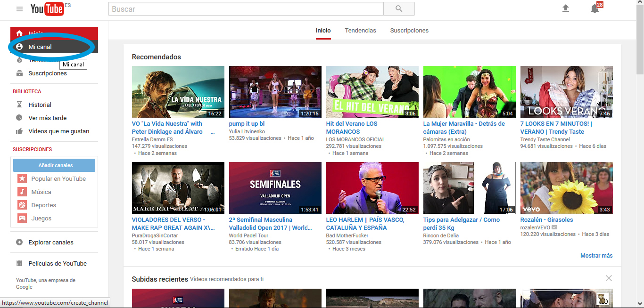Open channel 'Yulia Litvinenko'
The height and width of the screenshot is (308, 644).
click(x=247, y=131)
